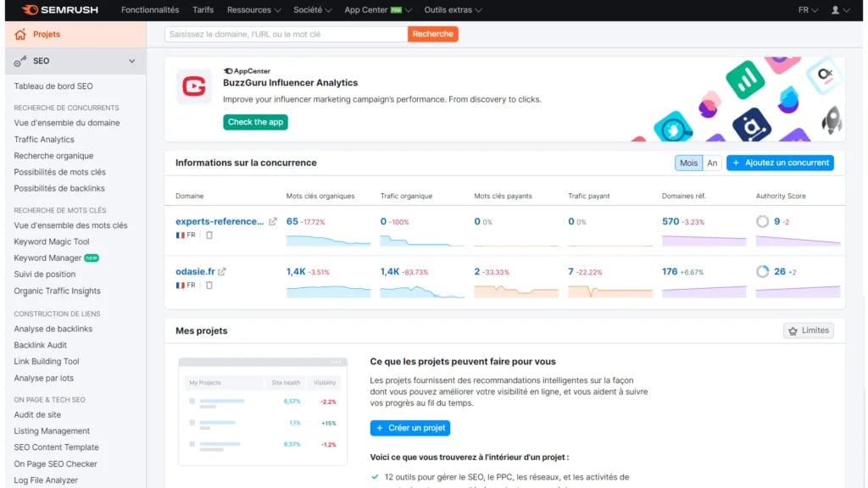The height and width of the screenshot is (488, 868).
Task: Keep Mois period selected
Action: (688, 161)
